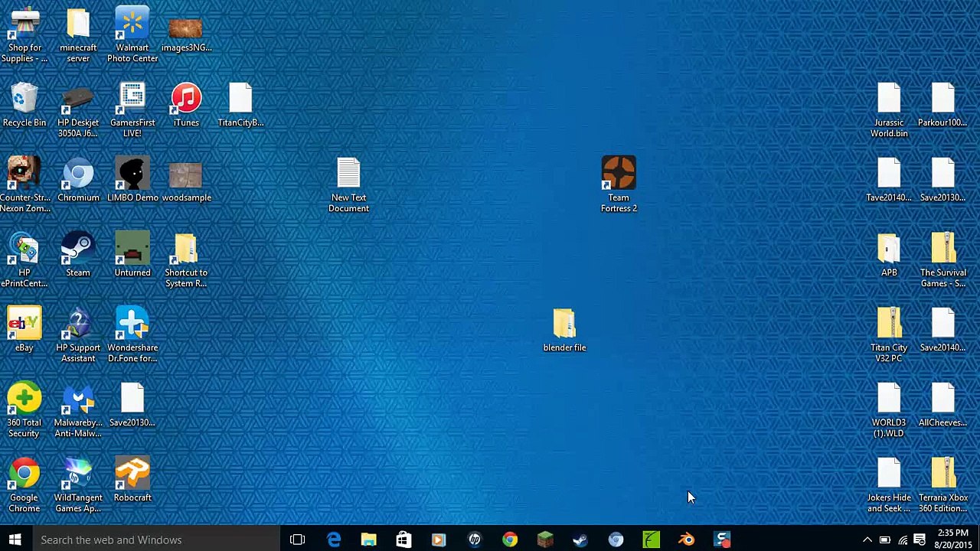Open Task View from the taskbar
980x551 pixels.
(298, 540)
